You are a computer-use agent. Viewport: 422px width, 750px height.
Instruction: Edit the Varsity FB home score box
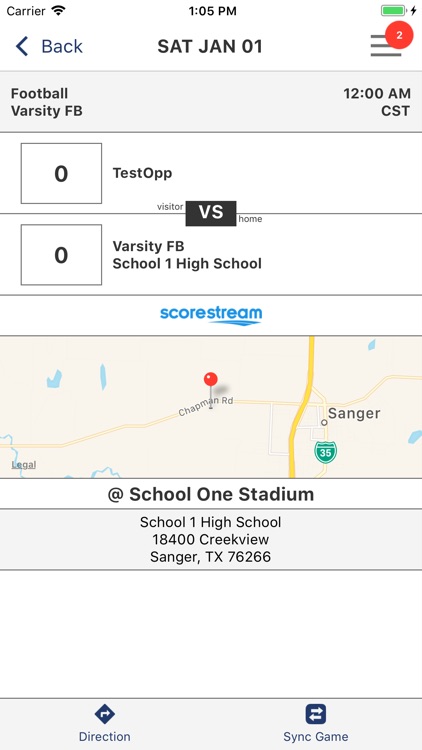(x=61, y=255)
